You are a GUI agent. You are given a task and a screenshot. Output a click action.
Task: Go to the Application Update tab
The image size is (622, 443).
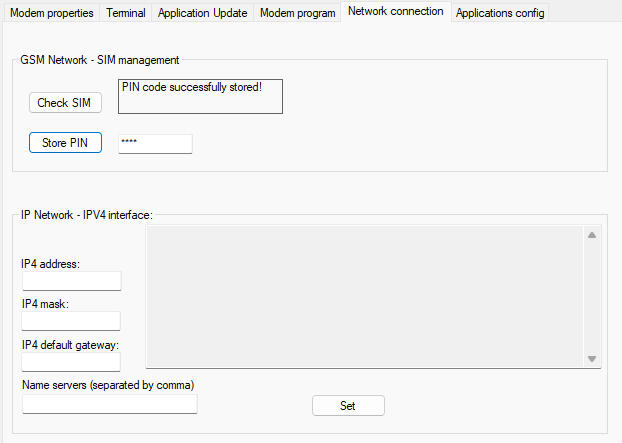pyautogui.click(x=203, y=13)
